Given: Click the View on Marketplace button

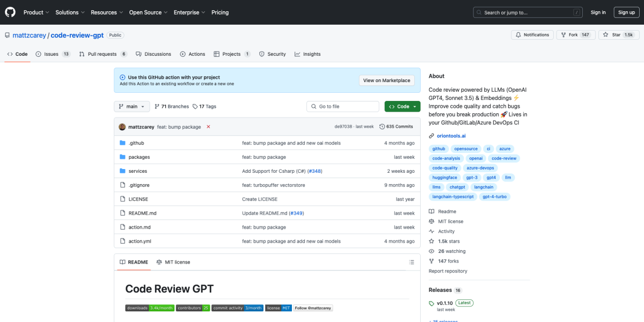Looking at the screenshot, I should [x=386, y=80].
